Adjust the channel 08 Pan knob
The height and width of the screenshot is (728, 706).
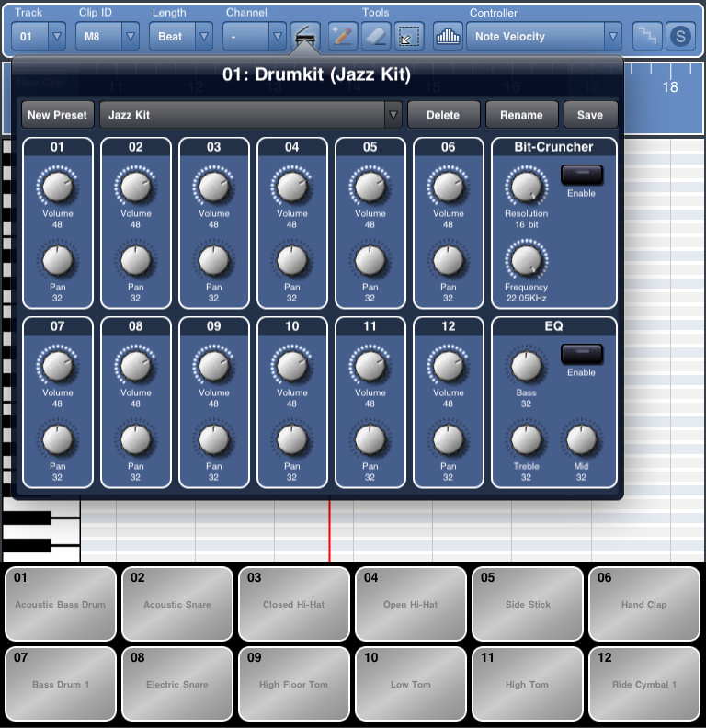(x=136, y=439)
